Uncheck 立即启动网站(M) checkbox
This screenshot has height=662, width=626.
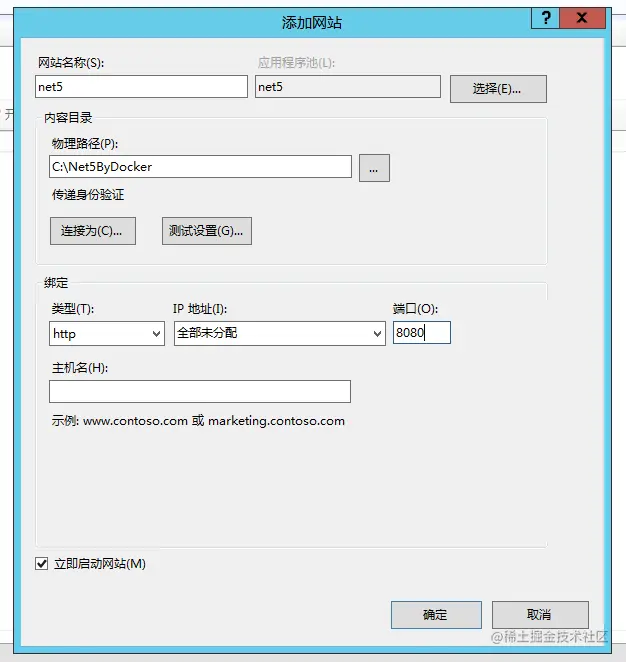(41, 563)
